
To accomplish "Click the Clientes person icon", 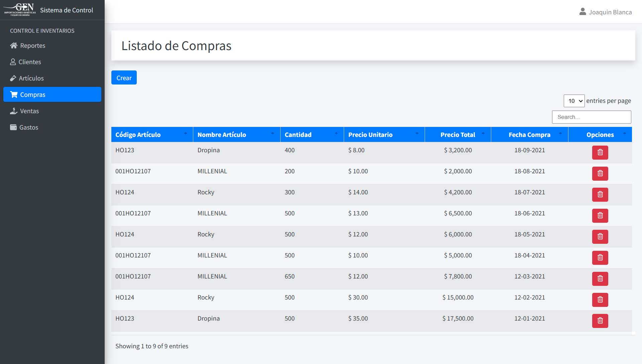I will [x=13, y=62].
